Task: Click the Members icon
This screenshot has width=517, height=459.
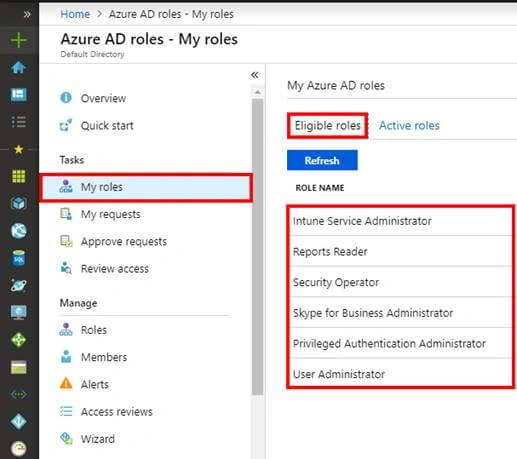Action: click(x=66, y=356)
